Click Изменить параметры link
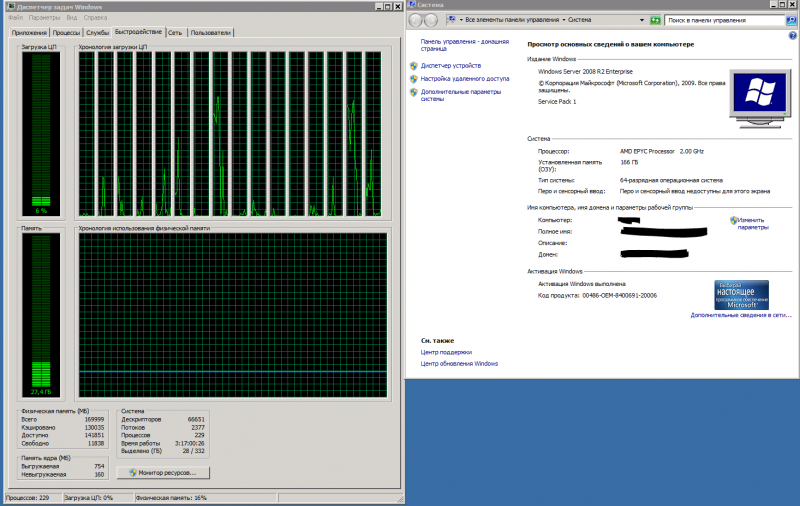This screenshot has width=800, height=506. pyautogui.click(x=752, y=223)
